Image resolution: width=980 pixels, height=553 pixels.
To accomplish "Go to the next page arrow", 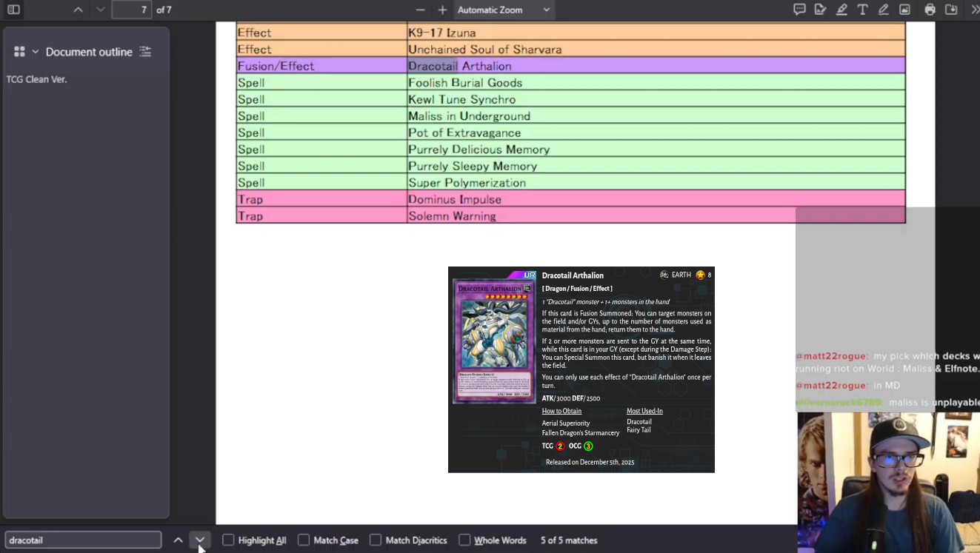I will (x=101, y=10).
